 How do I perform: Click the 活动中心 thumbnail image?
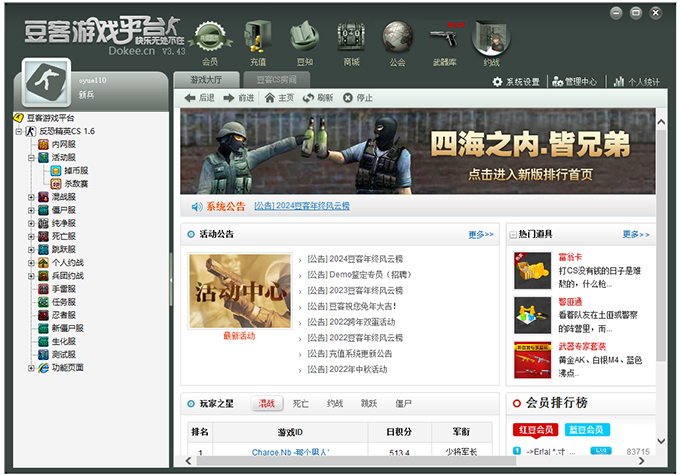pos(240,291)
